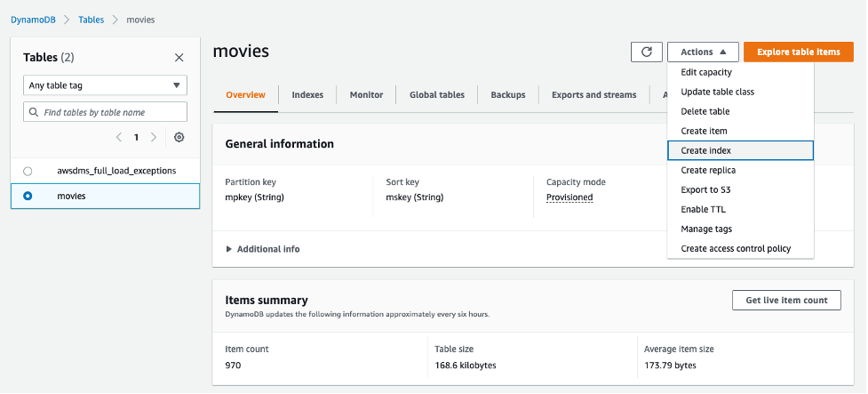This screenshot has height=394, width=868.
Task: Go to next page of tables
Action: coord(154,138)
